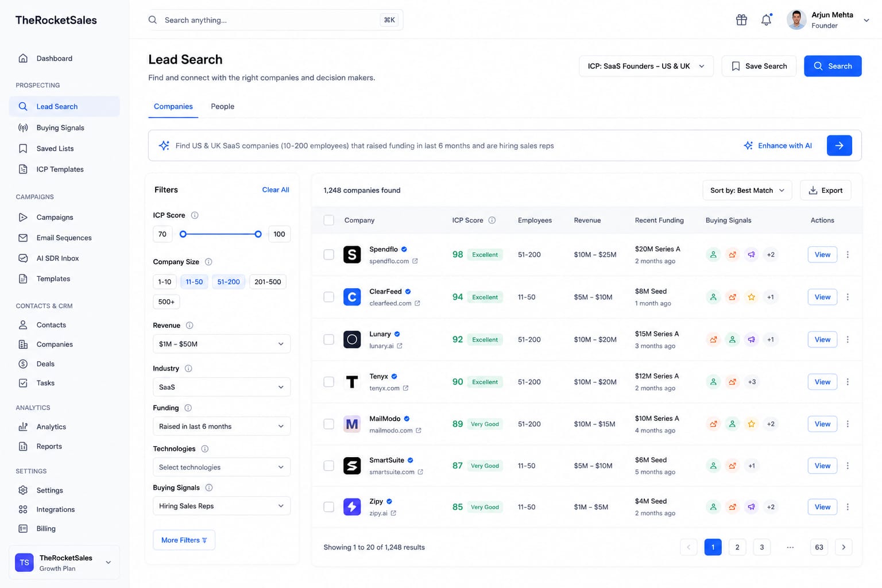This screenshot has width=882, height=588.
Task: Open Email Sequences from sidebar
Action: point(64,238)
